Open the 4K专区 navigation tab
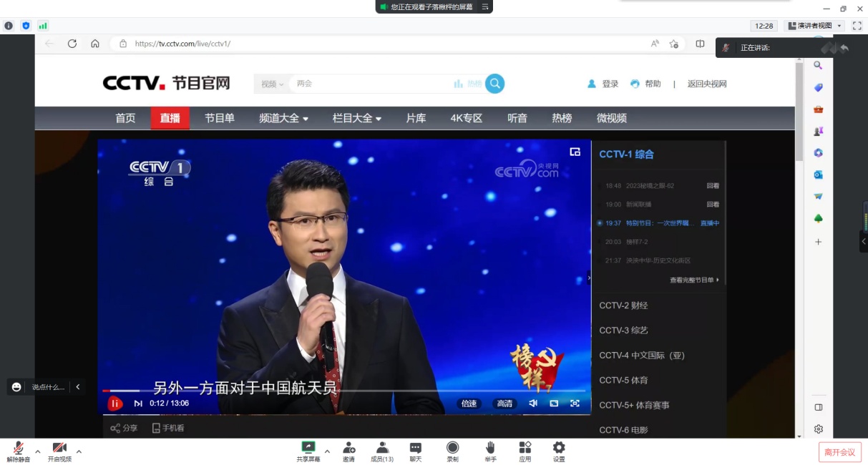868x465 pixels. [467, 118]
